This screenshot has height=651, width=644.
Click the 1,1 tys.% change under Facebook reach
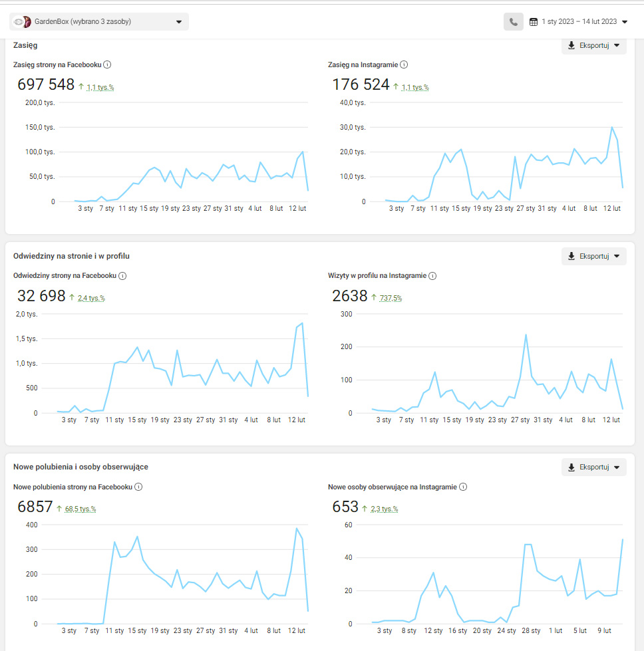click(100, 87)
